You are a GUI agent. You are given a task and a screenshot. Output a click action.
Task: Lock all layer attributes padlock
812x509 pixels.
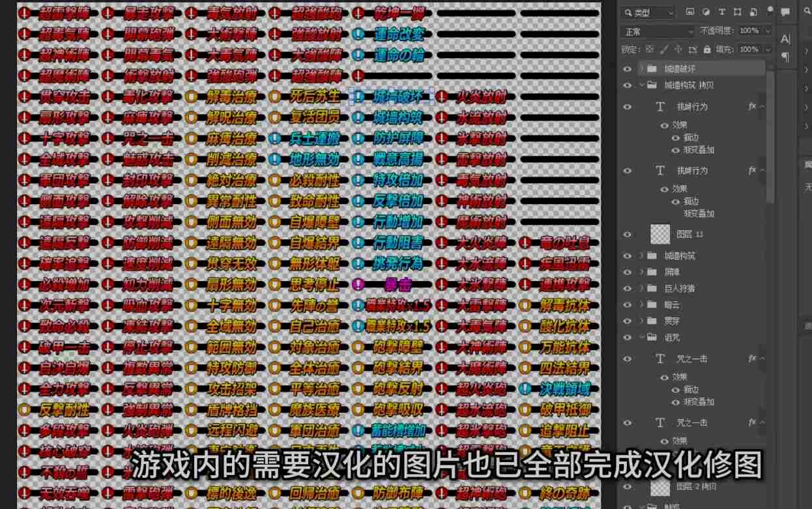pos(708,50)
